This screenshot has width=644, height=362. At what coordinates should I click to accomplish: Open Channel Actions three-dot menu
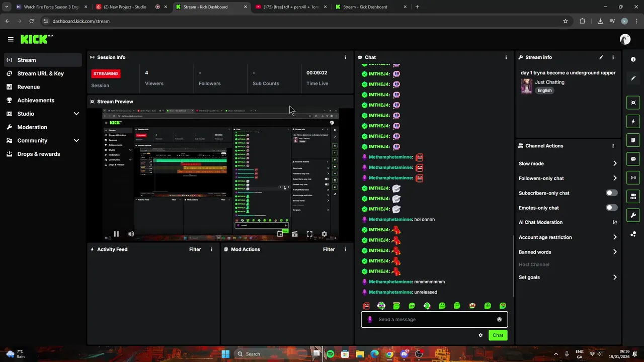(x=613, y=146)
